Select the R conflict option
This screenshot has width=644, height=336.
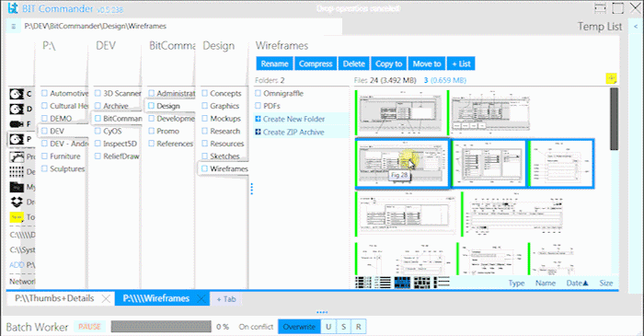point(359,327)
